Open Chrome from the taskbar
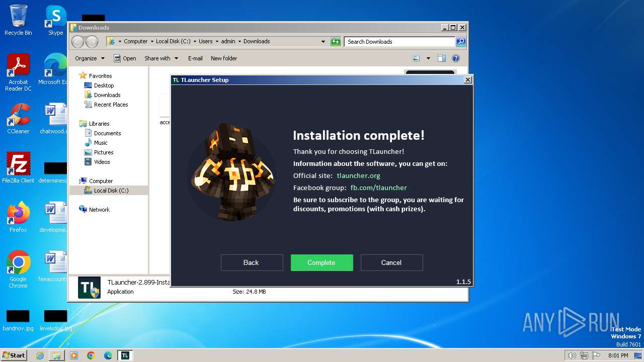Image resolution: width=644 pixels, height=362 pixels. [x=91, y=355]
